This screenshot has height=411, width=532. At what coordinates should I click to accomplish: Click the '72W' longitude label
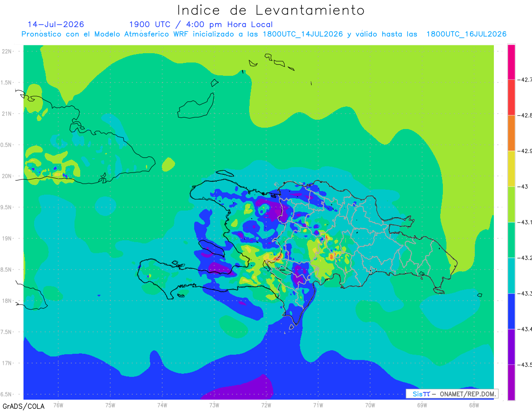tap(266, 405)
